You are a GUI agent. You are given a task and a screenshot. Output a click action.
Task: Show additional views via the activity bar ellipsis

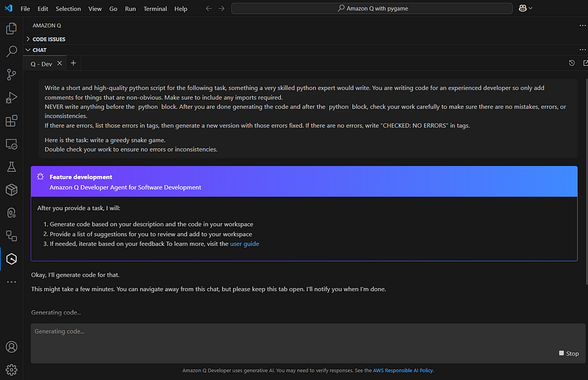(x=11, y=282)
